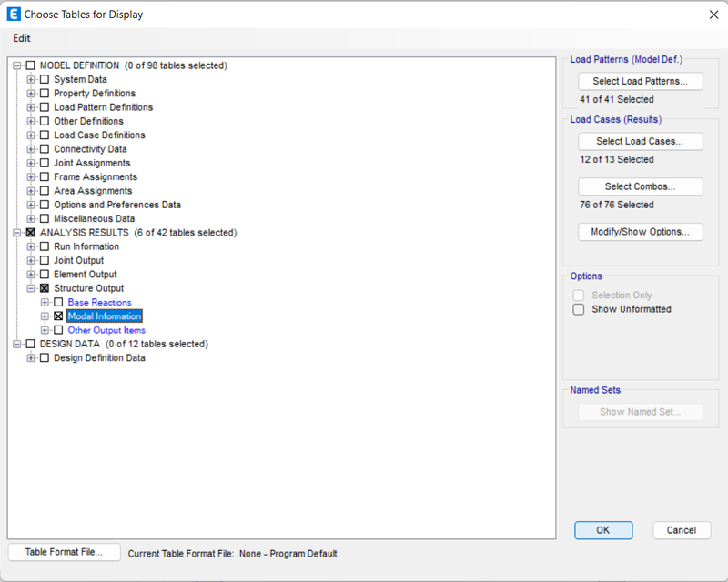The image size is (728, 582).
Task: Expand the Design Definition Data node
Action: tap(31, 357)
